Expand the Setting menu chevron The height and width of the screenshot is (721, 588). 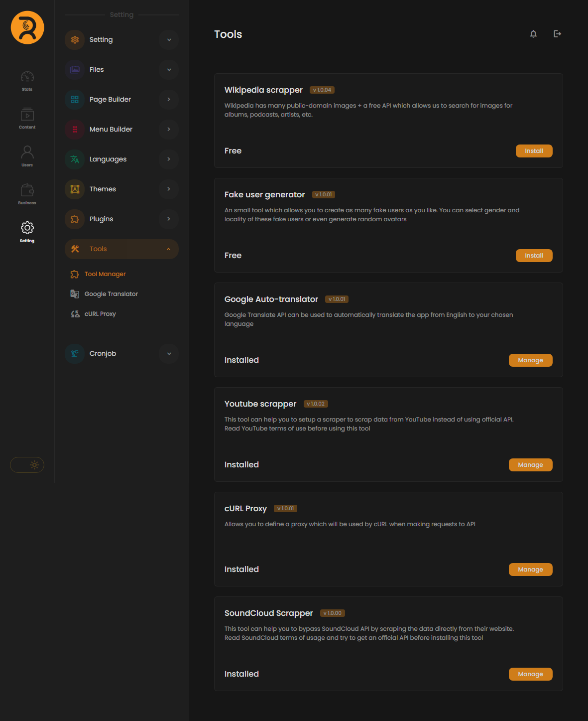169,40
